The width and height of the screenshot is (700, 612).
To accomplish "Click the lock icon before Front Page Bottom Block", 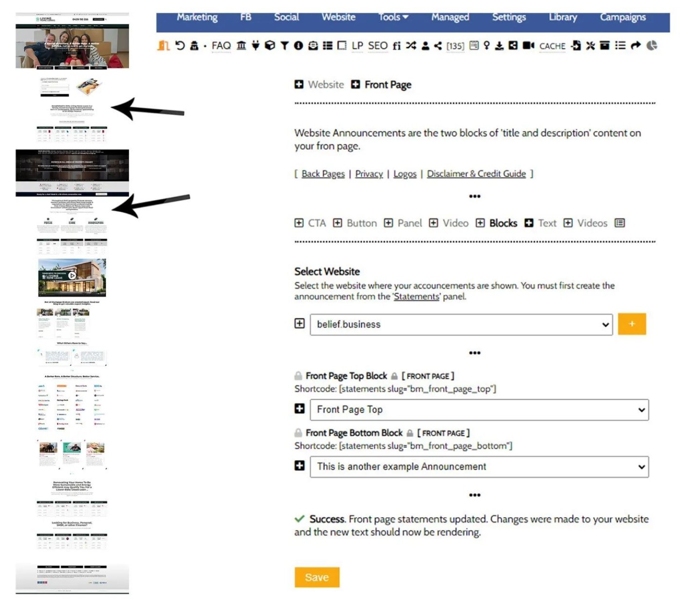I will point(298,433).
